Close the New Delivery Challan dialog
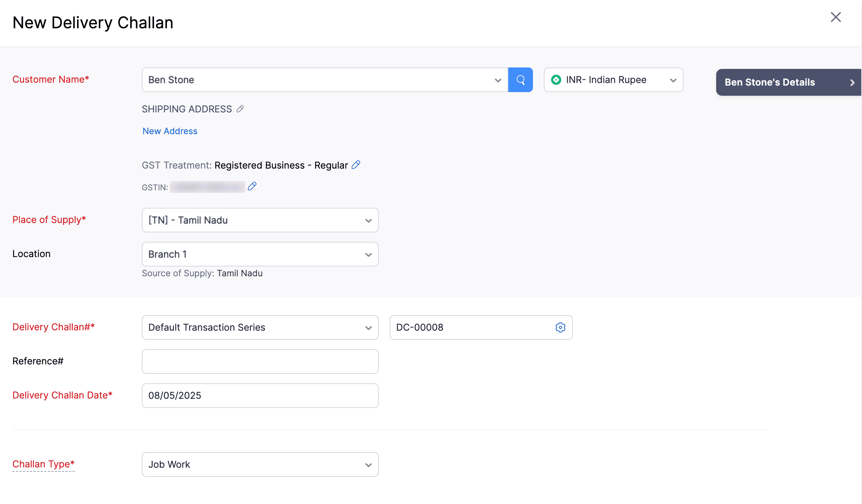Image resolution: width=862 pixels, height=504 pixels. coord(836,17)
